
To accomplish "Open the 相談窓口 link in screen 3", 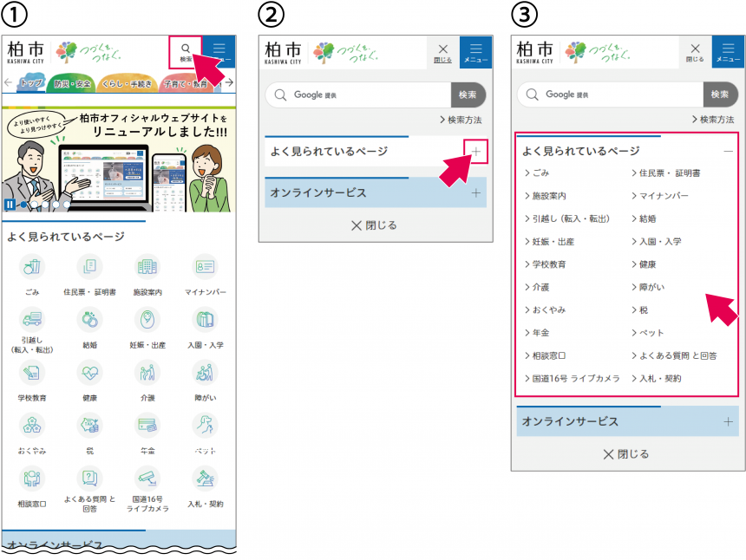I will pyautogui.click(x=546, y=355).
